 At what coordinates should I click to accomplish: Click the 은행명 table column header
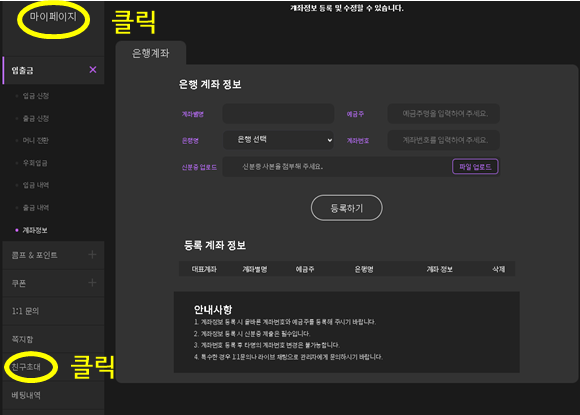364,269
